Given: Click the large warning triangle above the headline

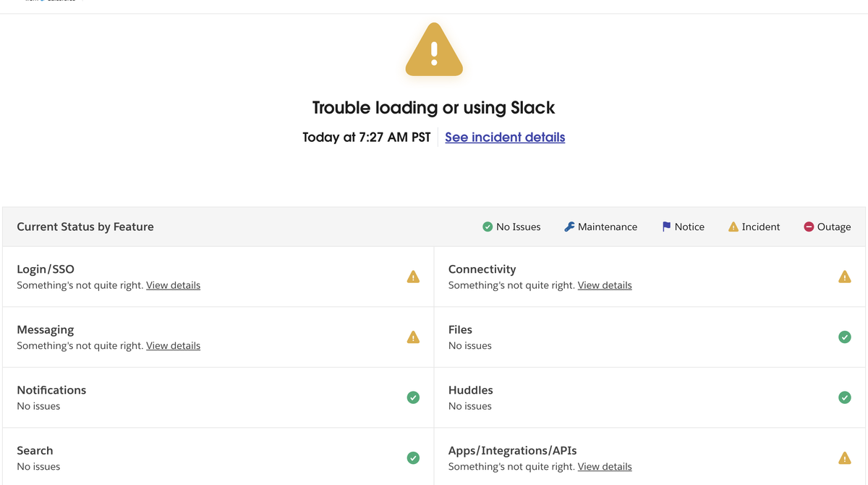Looking at the screenshot, I should pos(433,50).
